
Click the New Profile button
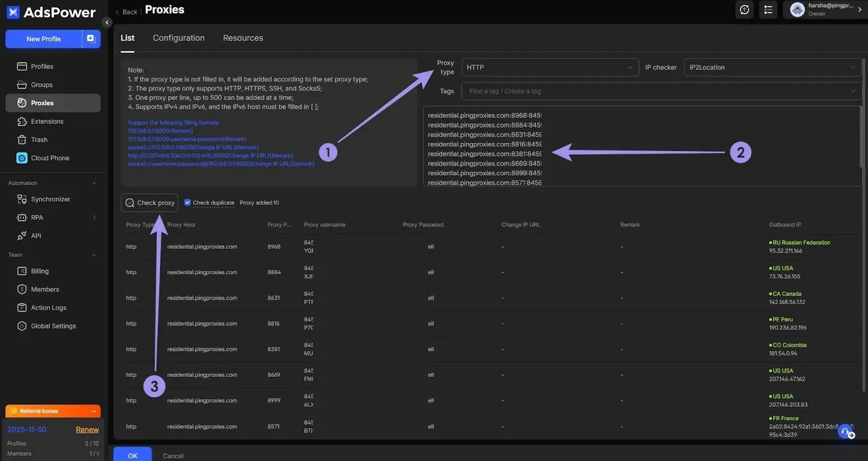tap(43, 39)
